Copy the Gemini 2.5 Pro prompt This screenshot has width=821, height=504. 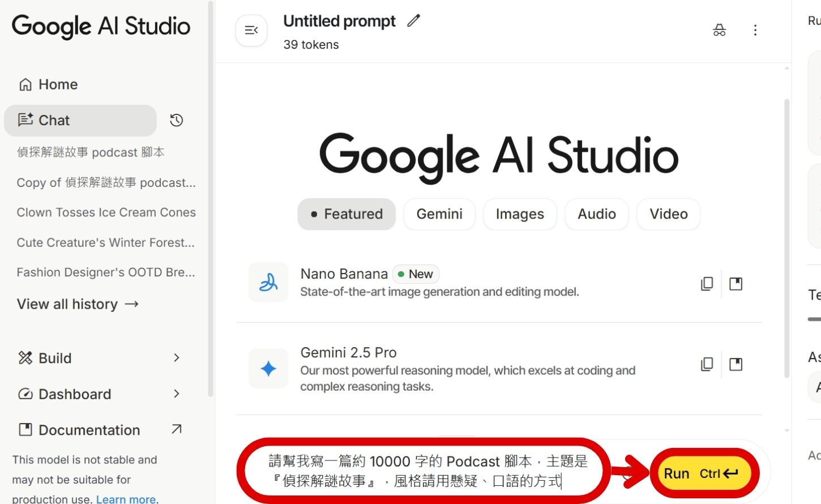coord(707,364)
